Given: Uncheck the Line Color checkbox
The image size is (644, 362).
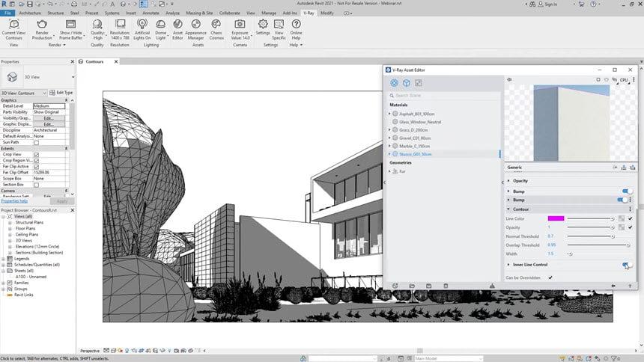Looking at the screenshot, I should click(x=630, y=218).
